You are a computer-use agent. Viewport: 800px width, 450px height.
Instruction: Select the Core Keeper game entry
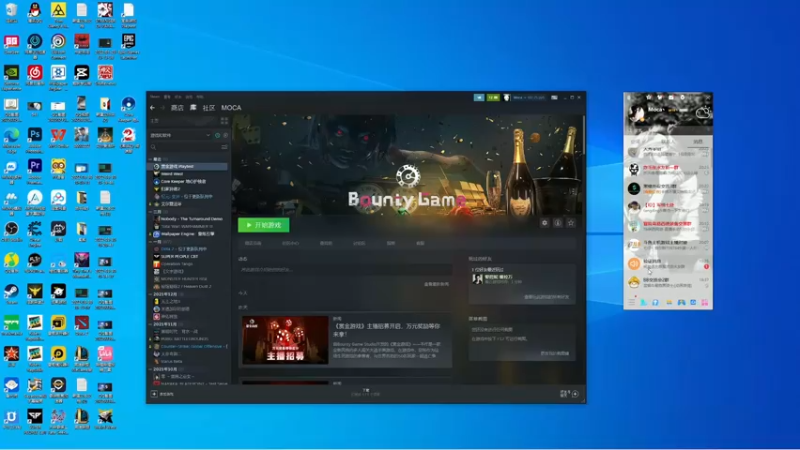pos(188,181)
